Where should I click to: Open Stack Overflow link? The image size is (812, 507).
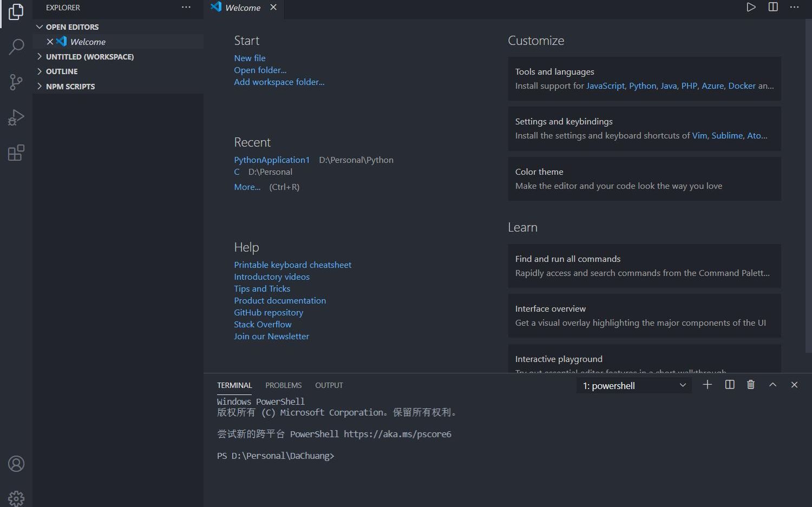click(x=263, y=324)
